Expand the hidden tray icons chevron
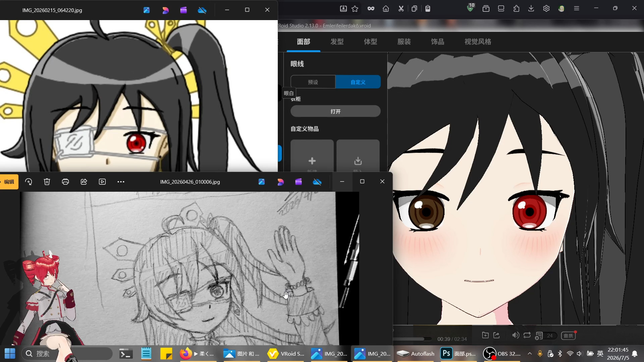Screen dimensions: 644x362 [x=530, y=354]
